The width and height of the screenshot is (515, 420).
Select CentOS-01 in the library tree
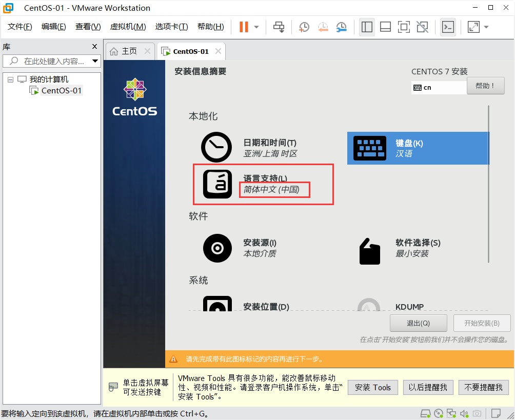[61, 90]
